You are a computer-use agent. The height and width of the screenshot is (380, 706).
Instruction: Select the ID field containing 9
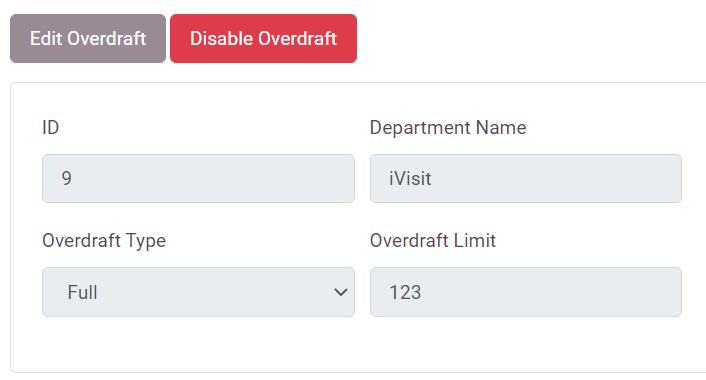[x=198, y=178]
